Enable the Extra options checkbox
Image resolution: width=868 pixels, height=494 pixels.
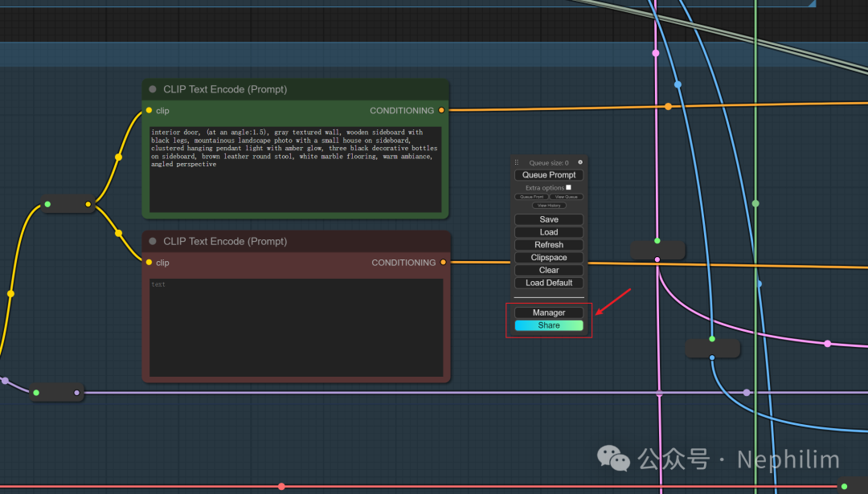pyautogui.click(x=569, y=188)
